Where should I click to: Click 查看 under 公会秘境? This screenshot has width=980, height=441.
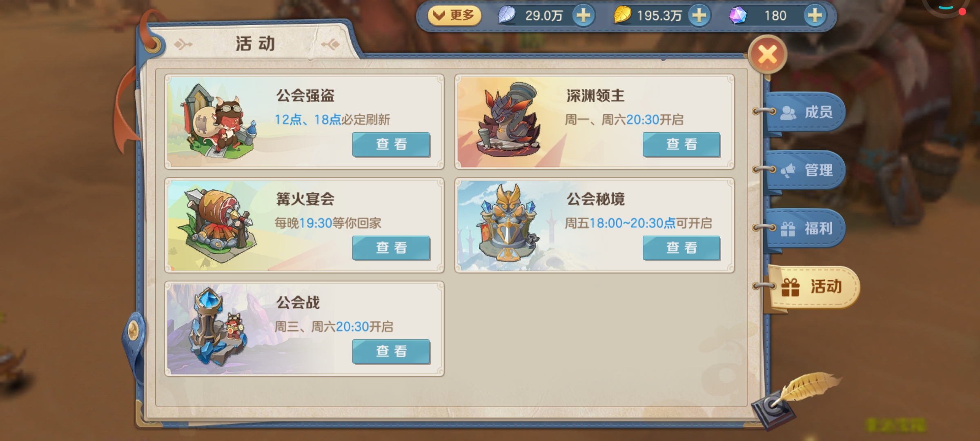[x=682, y=247]
